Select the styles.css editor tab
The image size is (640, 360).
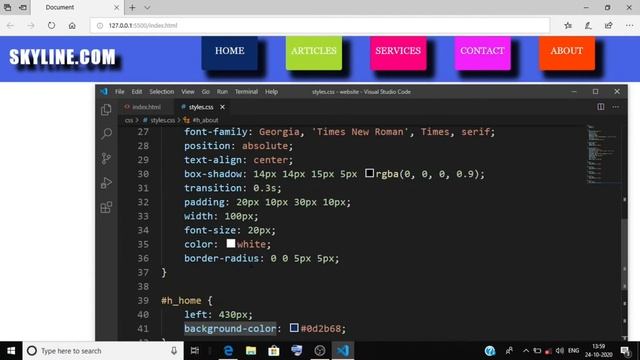(x=201, y=107)
